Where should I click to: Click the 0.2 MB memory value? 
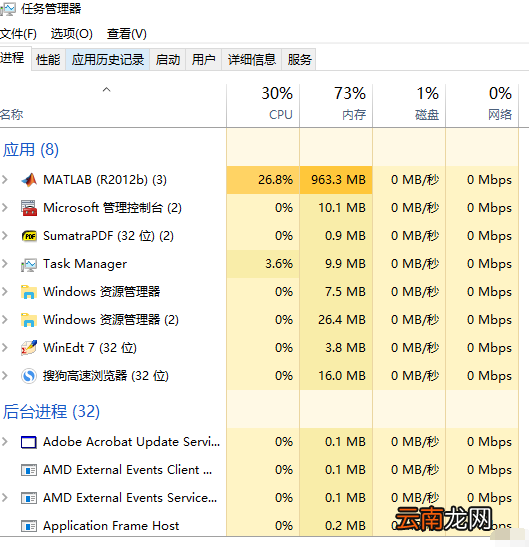pos(345,526)
